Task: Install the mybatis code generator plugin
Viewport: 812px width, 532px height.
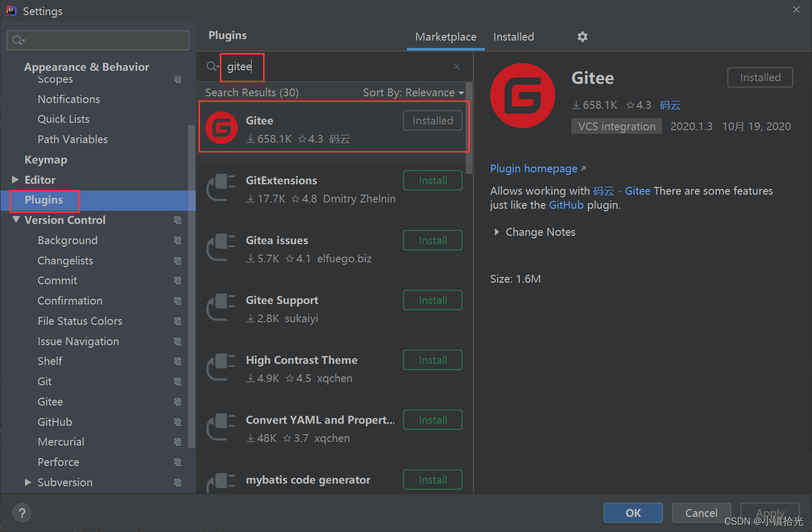Action: click(433, 480)
